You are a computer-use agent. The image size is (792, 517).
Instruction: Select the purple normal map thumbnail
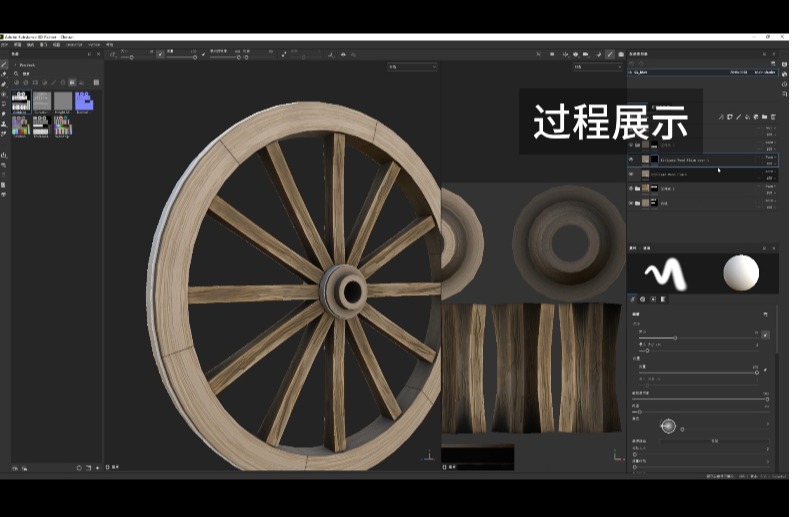84,101
